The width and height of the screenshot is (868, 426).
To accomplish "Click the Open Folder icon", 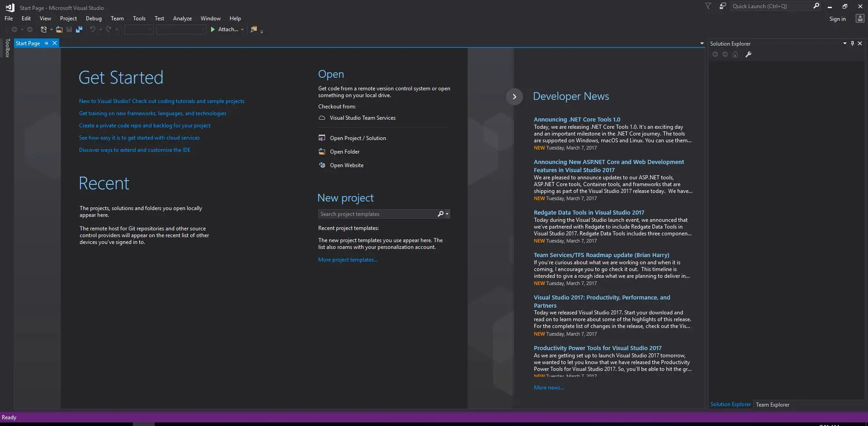I will point(322,151).
